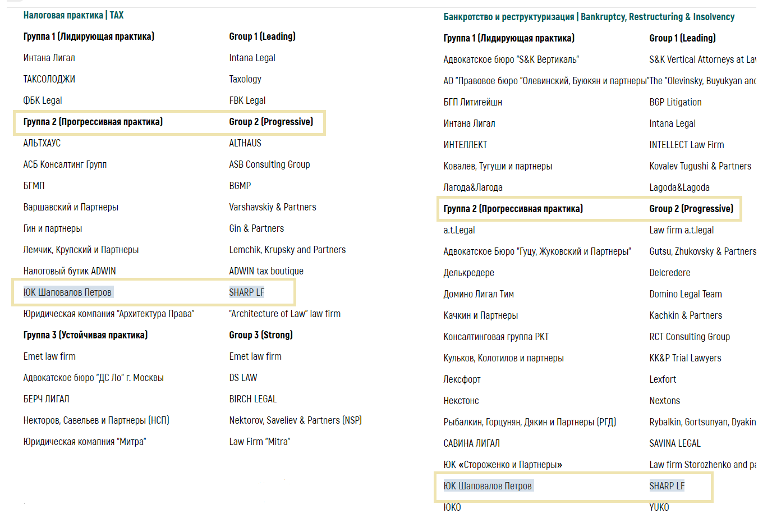This screenshot has width=772, height=532.
Task: Click 'BIRCH LEGAL' text
Action: [253, 399]
